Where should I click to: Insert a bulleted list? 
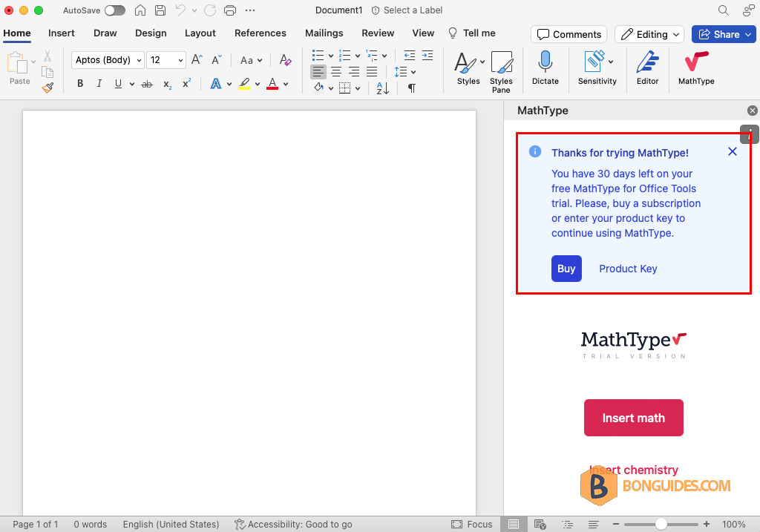[x=318, y=55]
